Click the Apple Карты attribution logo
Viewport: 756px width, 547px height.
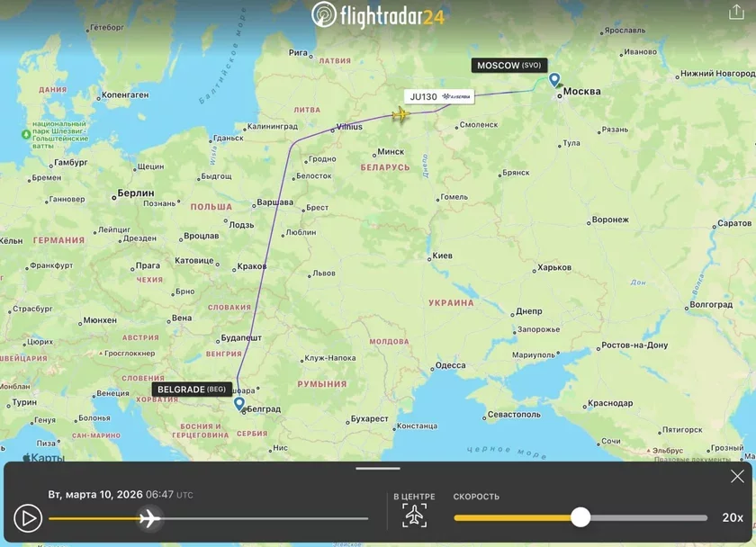43,457
